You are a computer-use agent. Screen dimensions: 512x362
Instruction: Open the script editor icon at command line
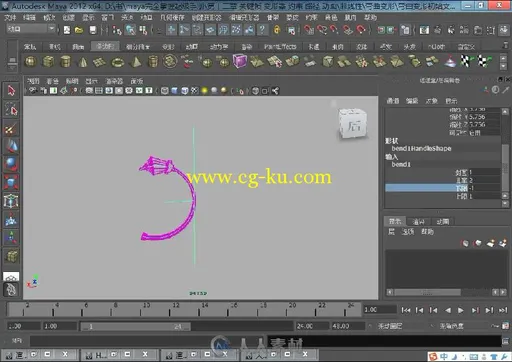pos(506,341)
